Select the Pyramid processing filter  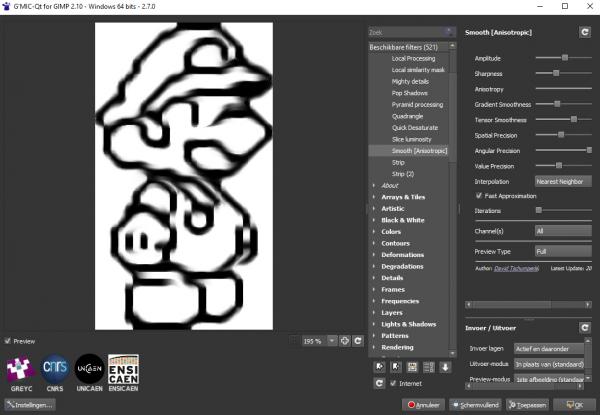tap(417, 105)
